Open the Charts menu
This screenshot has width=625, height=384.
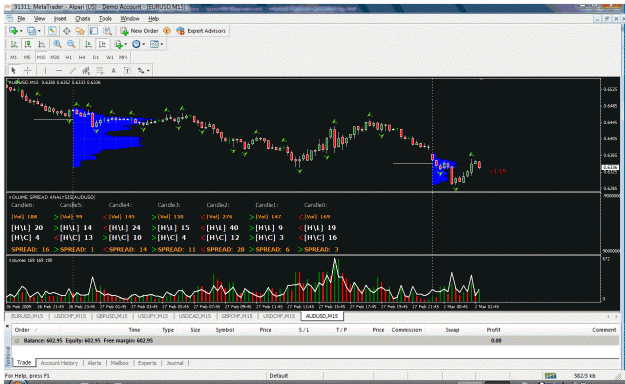point(83,19)
